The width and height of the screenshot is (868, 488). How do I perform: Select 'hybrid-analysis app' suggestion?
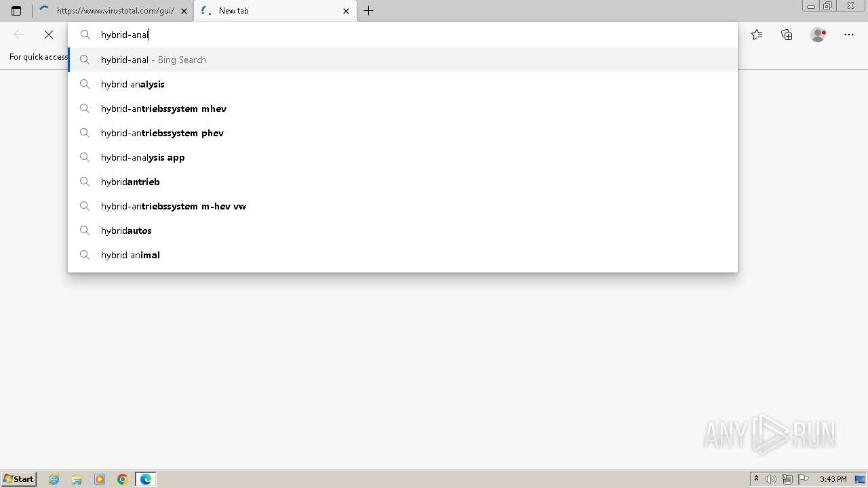pos(403,157)
